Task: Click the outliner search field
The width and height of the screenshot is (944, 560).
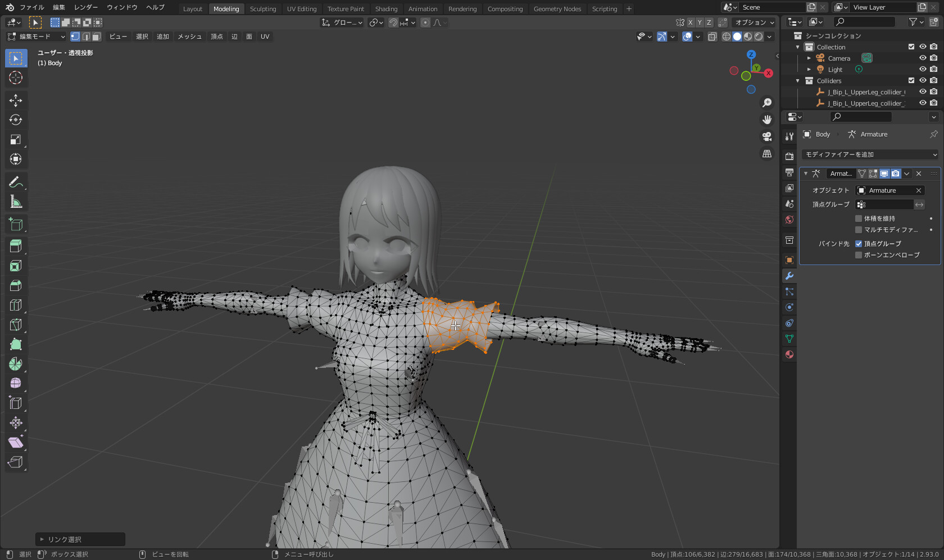Action: pyautogui.click(x=864, y=22)
